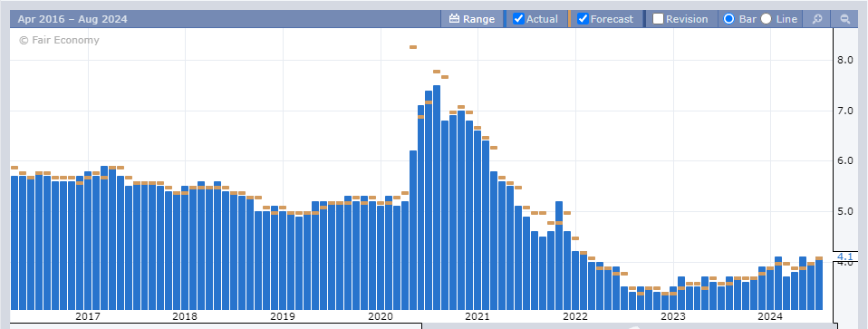Image resolution: width=868 pixels, height=329 pixels.
Task: Click the 8.0 value on the y-axis
Action: tap(844, 61)
